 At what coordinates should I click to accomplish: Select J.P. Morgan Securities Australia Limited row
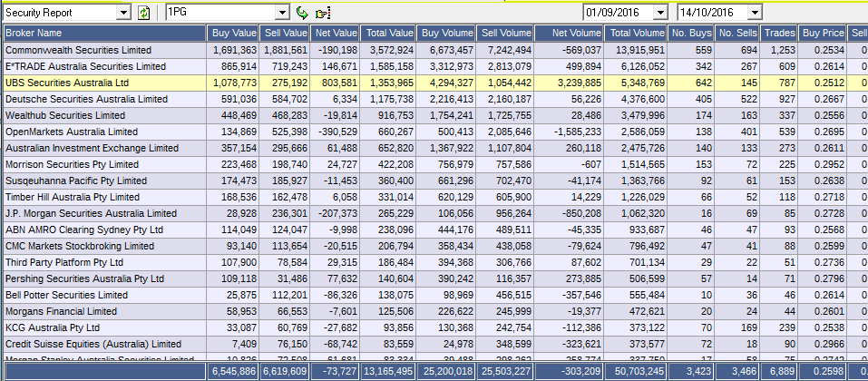click(434, 214)
